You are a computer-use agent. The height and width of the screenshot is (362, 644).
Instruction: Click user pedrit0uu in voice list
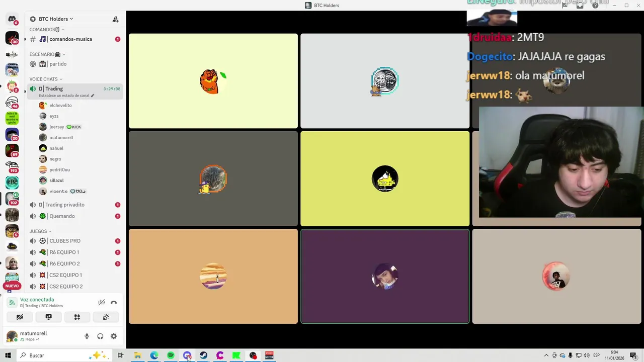click(x=79, y=170)
